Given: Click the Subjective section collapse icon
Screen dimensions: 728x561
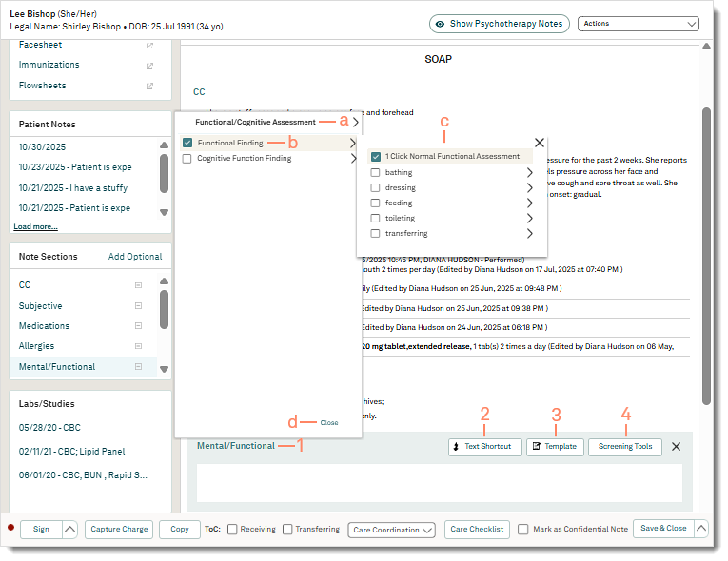Looking at the screenshot, I should 138,306.
